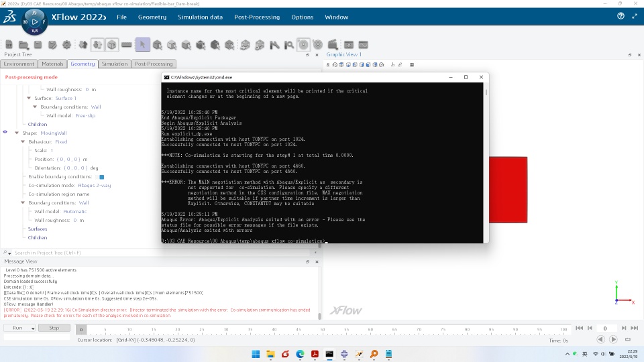The image size is (644, 362).
Task: Click the Save project disk icon
Action: click(38, 44)
